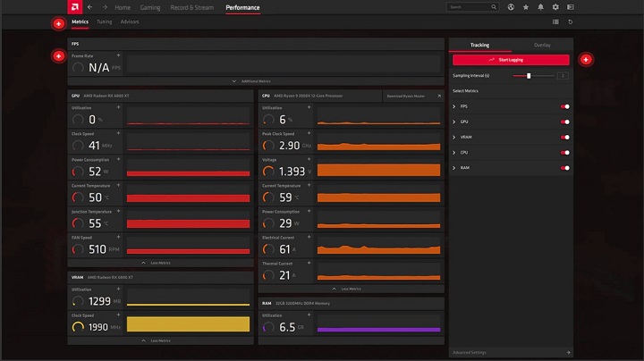Click the AMD logo icon
This screenshot has width=644, height=361.
[x=75, y=7]
